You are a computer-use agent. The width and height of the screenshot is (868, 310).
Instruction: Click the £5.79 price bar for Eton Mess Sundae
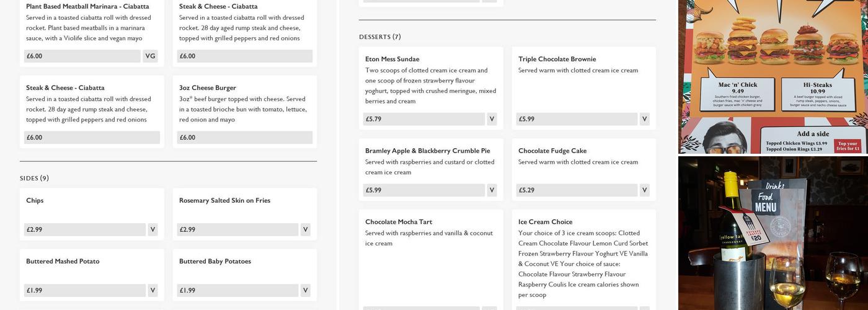tap(423, 119)
